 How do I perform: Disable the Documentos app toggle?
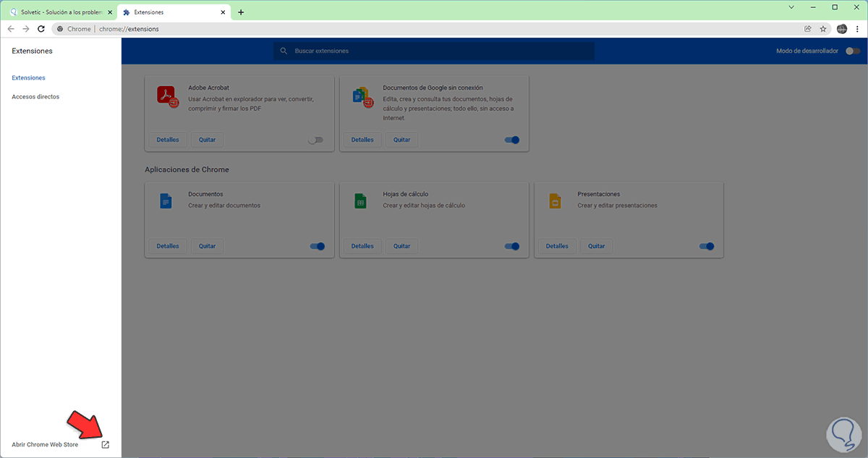318,246
